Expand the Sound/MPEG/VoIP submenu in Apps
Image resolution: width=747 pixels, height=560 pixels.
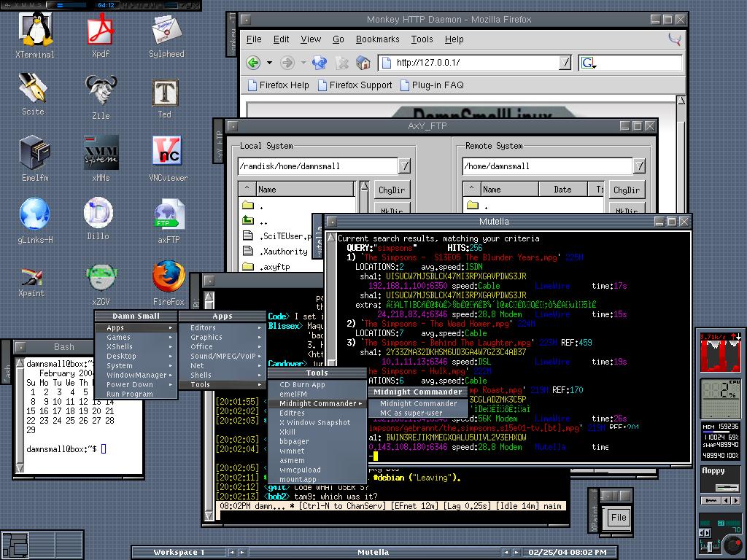(x=222, y=356)
